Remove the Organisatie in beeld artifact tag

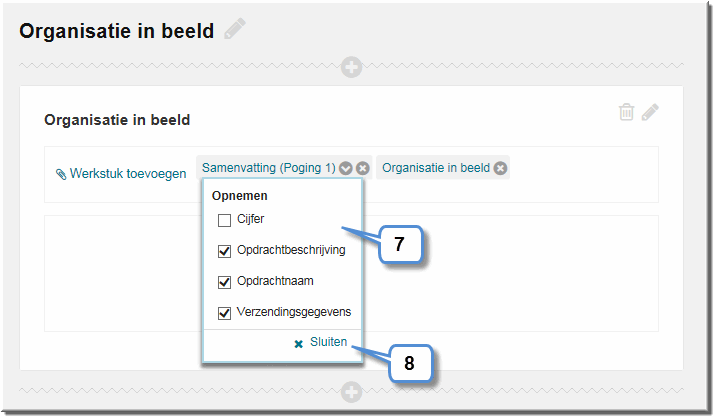tap(500, 168)
